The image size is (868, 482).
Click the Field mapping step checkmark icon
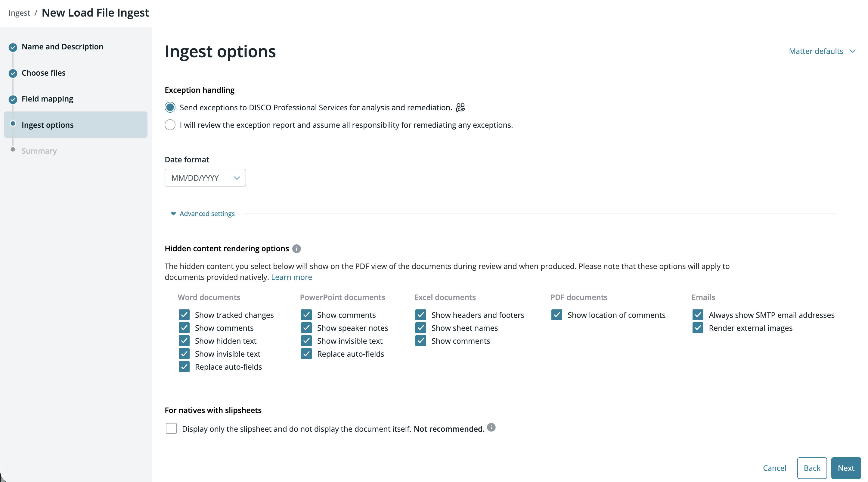[13, 99]
